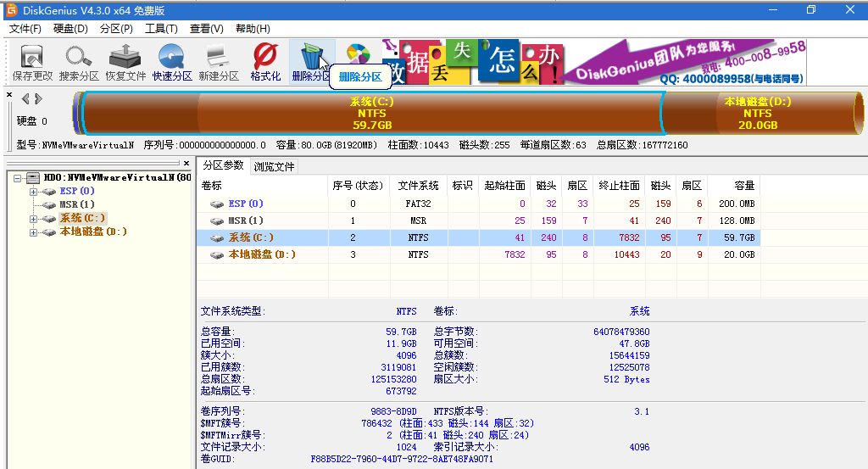Click the HD0 hard disk icon in tree
Viewport: 868px width, 469px height.
[x=33, y=178]
